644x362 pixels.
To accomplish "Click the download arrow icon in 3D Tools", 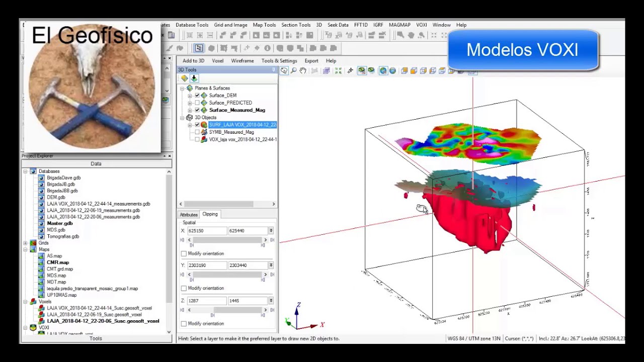I will point(194,78).
